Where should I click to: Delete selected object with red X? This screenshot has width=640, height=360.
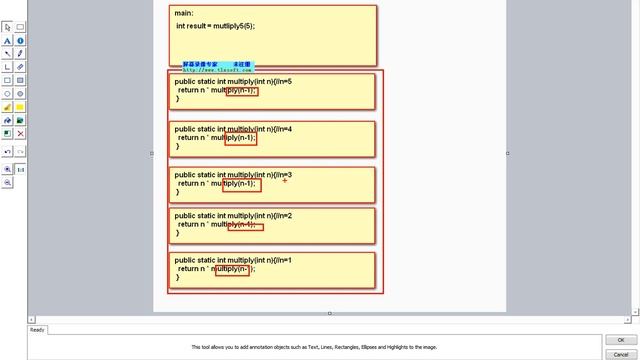tap(20, 133)
